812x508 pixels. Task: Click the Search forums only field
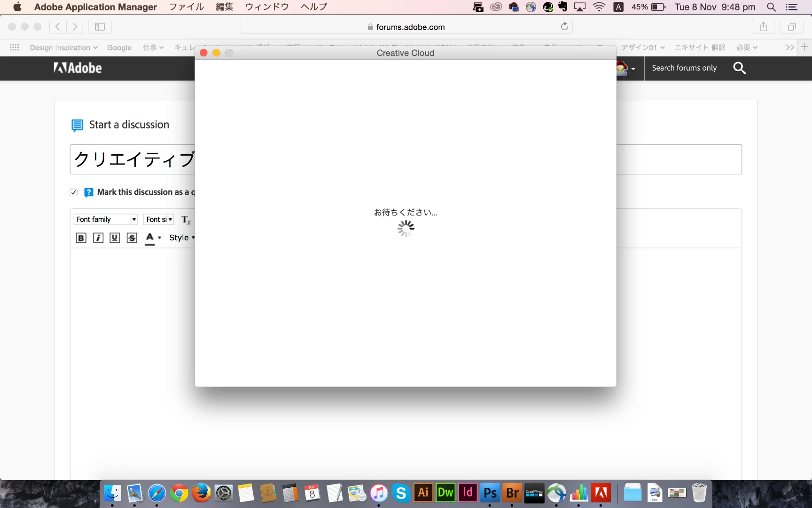pos(684,68)
